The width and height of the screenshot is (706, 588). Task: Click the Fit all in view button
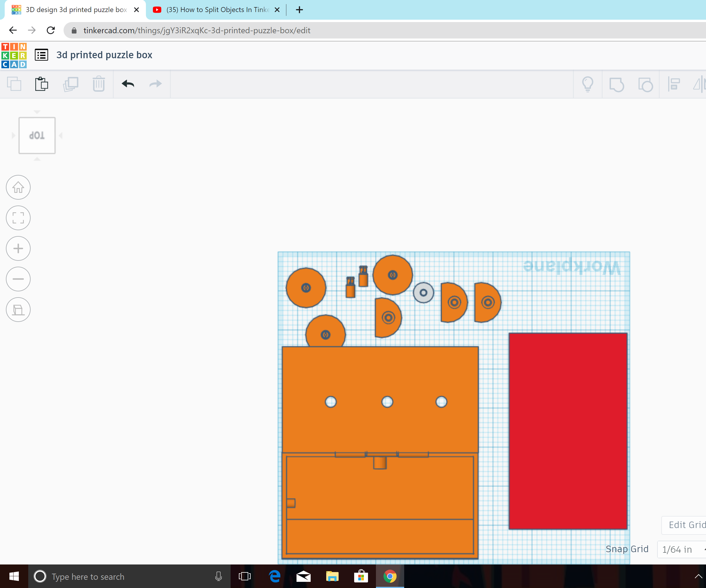click(x=18, y=218)
